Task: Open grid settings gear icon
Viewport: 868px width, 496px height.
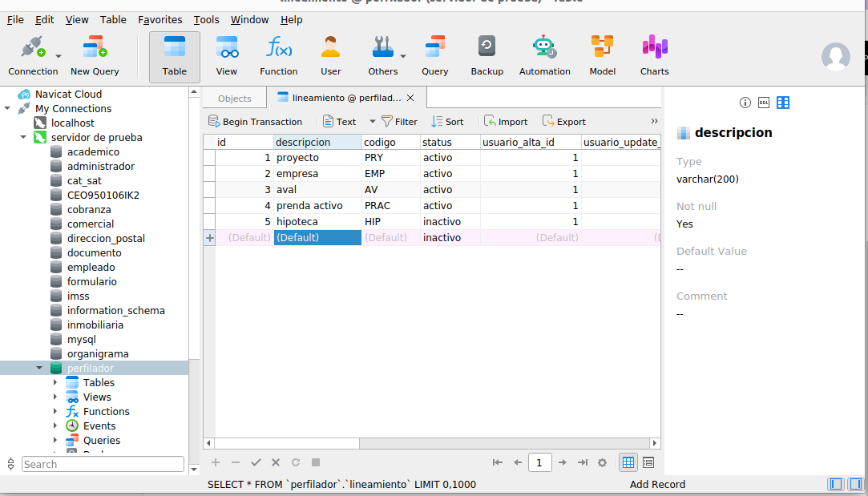Action: pyautogui.click(x=602, y=462)
